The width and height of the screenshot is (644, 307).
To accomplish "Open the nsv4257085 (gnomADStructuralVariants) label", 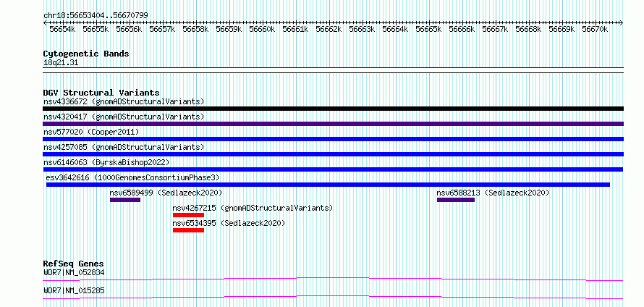I will pos(124,147).
